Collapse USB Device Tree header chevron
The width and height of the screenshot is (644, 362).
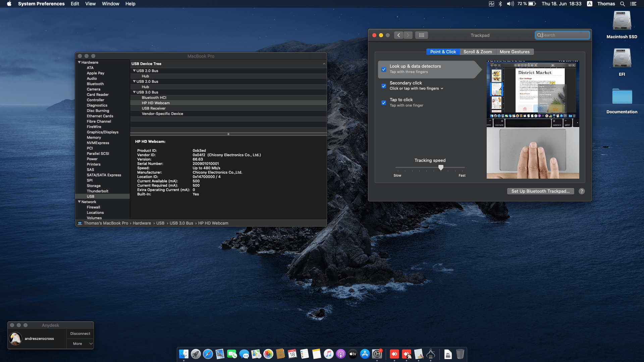(324, 64)
